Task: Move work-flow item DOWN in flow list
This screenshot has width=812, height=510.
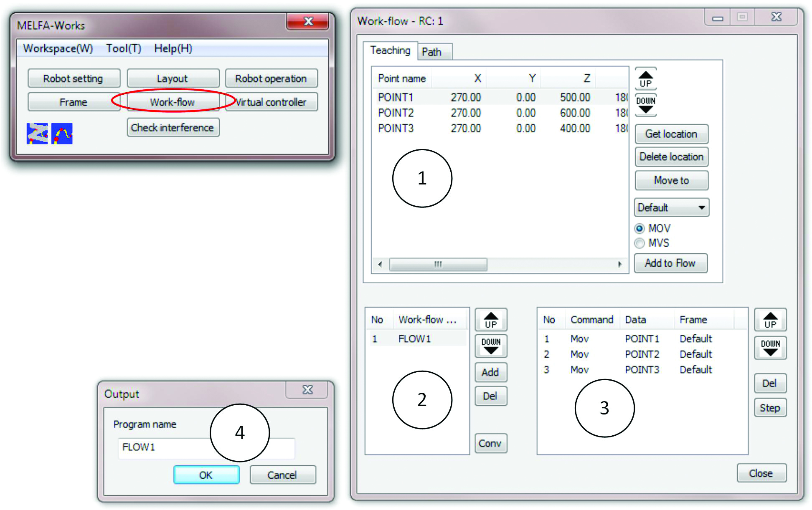Action: click(x=491, y=346)
